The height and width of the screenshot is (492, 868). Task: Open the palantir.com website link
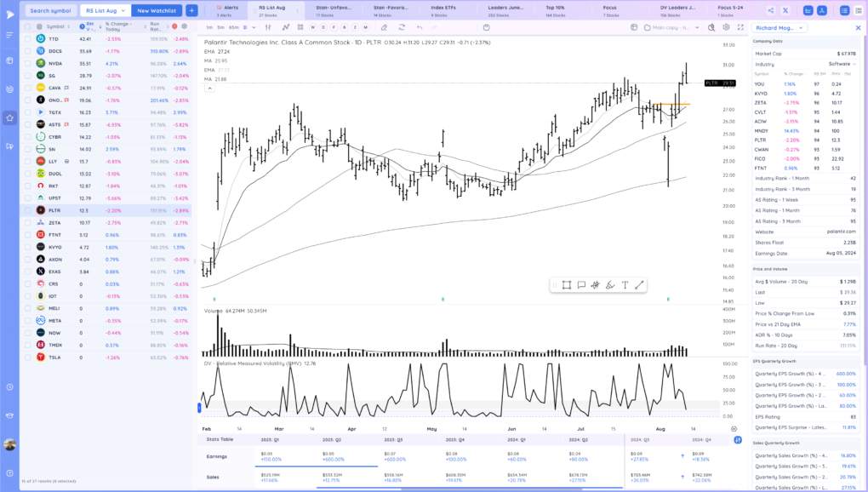(x=842, y=231)
